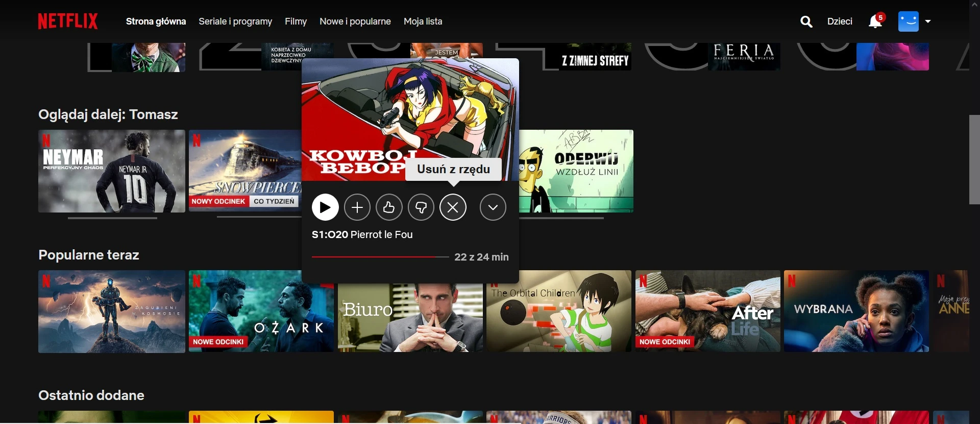The width and height of the screenshot is (980, 424).
Task: Open Moja lista
Action: [x=423, y=21]
